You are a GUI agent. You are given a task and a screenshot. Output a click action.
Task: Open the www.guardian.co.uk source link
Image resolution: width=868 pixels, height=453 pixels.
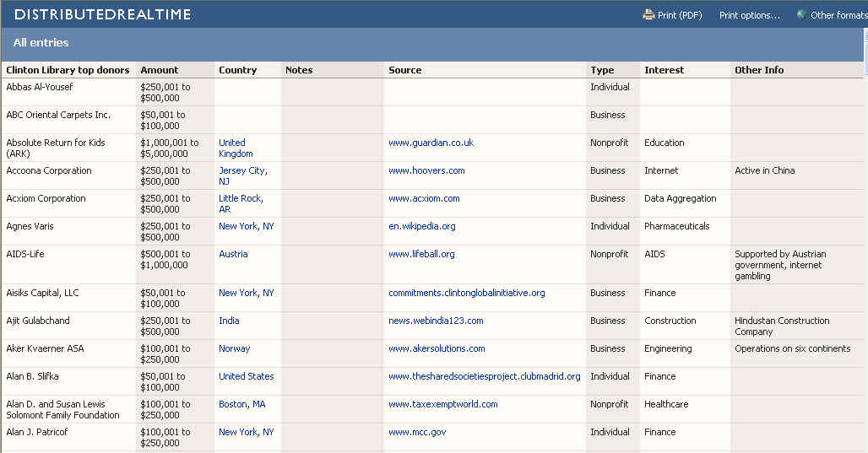point(431,143)
